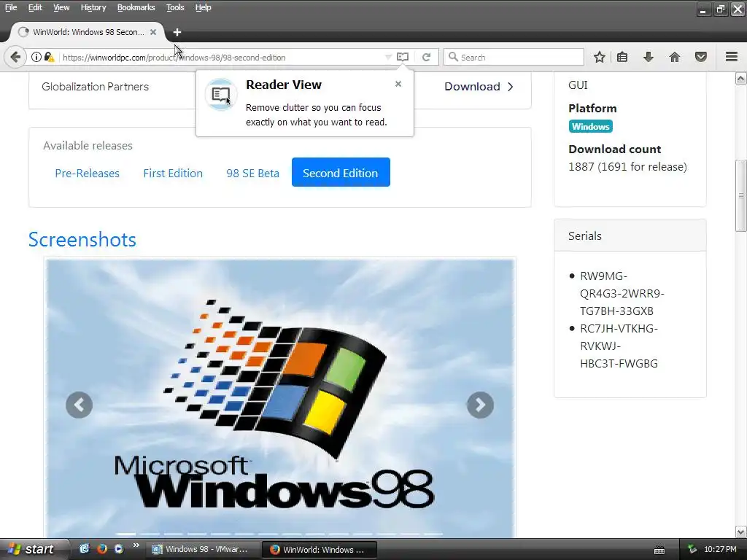Open a new tab with plus icon
Viewport: 747px width, 560px height.
click(177, 32)
